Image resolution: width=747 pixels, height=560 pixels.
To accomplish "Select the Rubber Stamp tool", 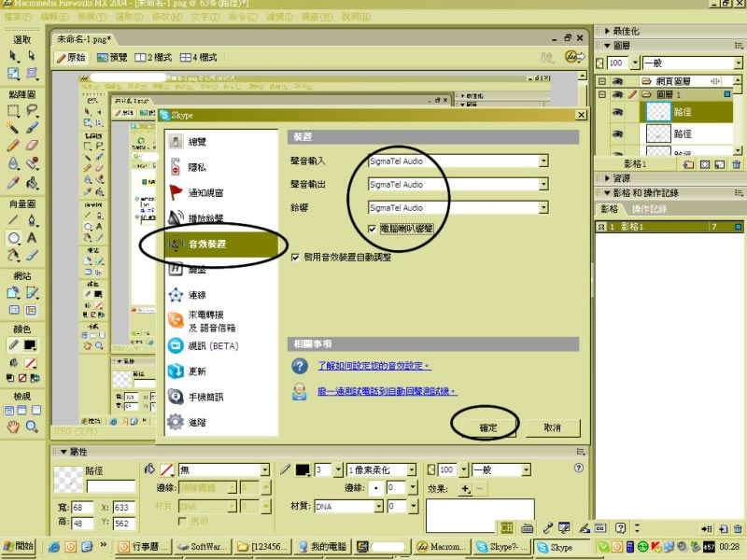I will (32, 163).
